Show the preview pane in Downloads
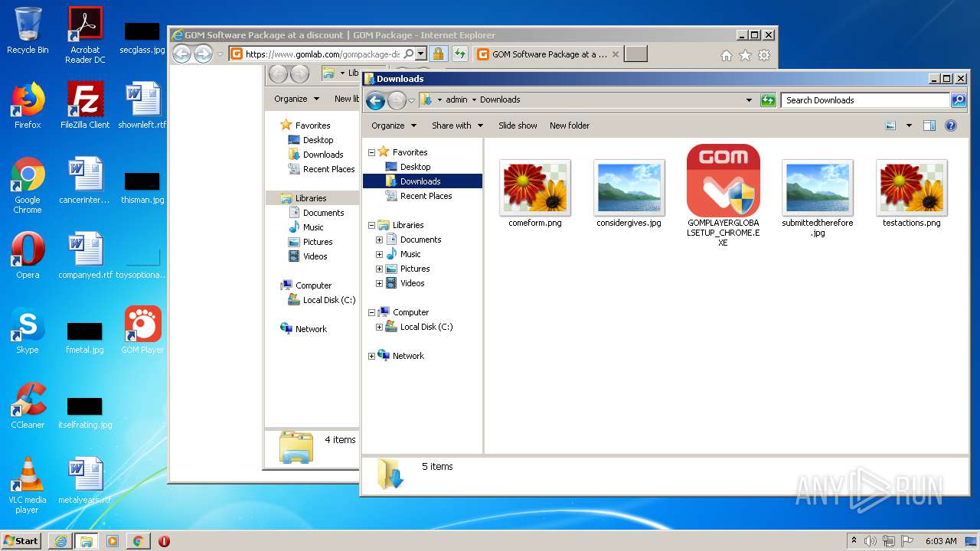Screen dimensions: 980x551 point(929,126)
